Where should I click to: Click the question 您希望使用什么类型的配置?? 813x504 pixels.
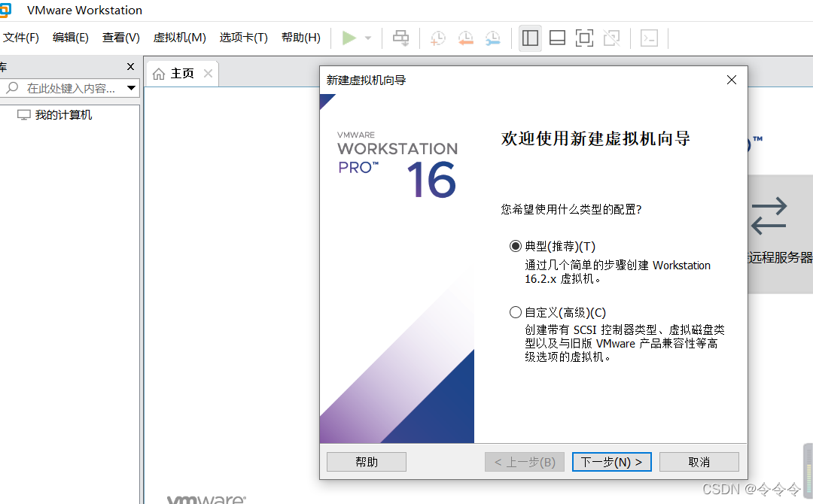[571, 209]
